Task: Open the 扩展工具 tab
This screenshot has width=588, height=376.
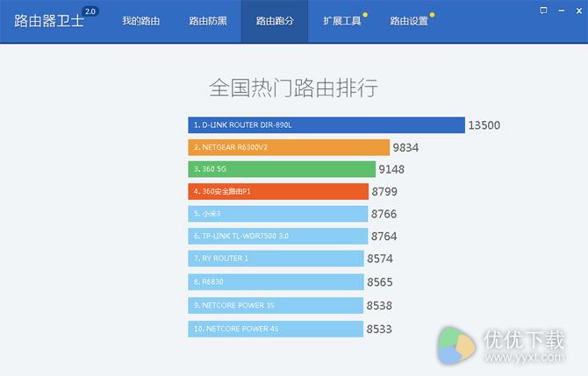Action: pyautogui.click(x=342, y=21)
